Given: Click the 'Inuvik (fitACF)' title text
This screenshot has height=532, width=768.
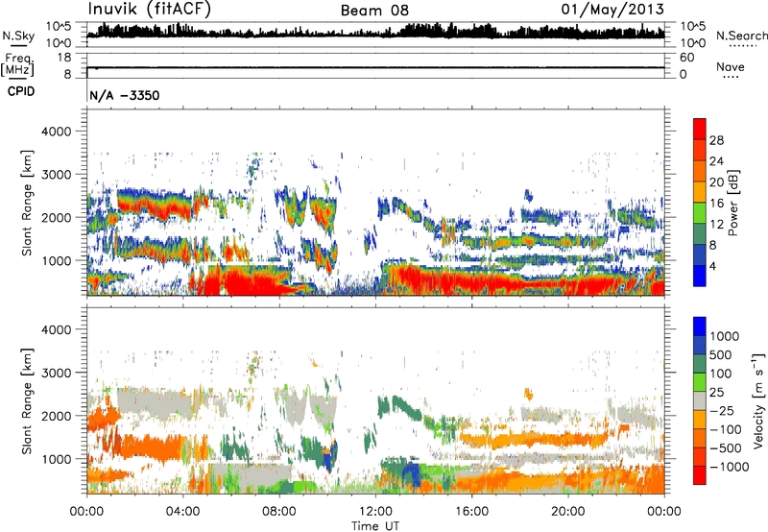Looking at the screenshot, I should pyautogui.click(x=150, y=9).
